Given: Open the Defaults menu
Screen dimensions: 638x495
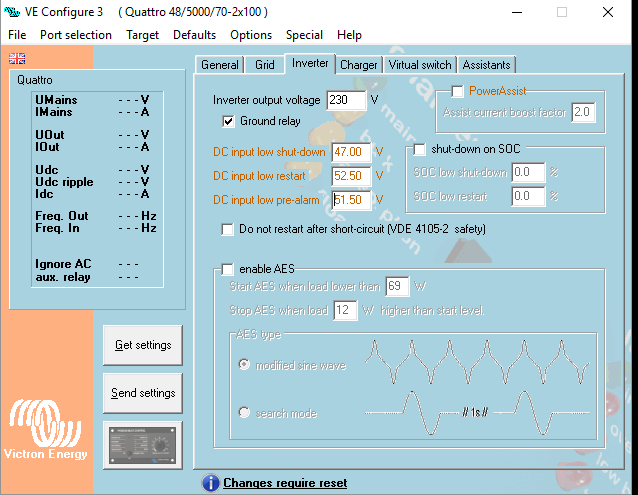Looking at the screenshot, I should point(194,35).
